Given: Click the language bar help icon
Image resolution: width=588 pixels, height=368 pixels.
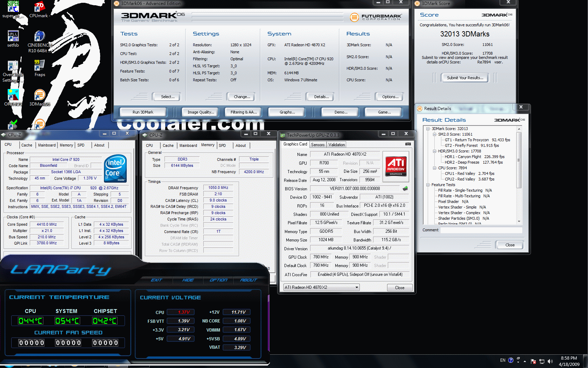Looking at the screenshot, I should coord(511,360).
